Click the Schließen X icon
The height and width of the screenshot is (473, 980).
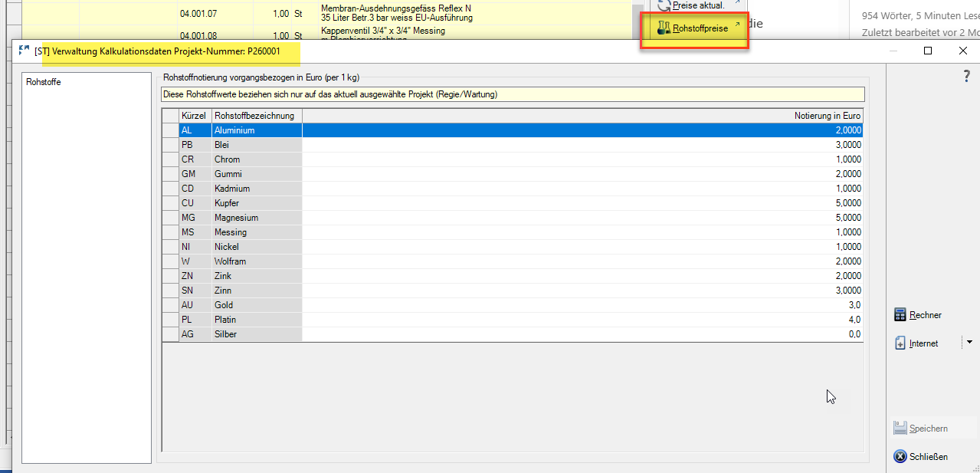point(900,457)
